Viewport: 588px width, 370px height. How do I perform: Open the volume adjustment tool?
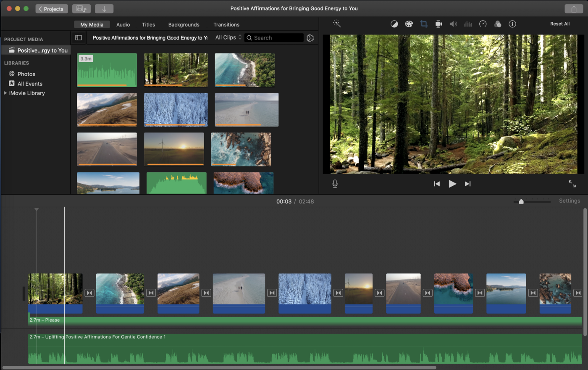tap(453, 24)
